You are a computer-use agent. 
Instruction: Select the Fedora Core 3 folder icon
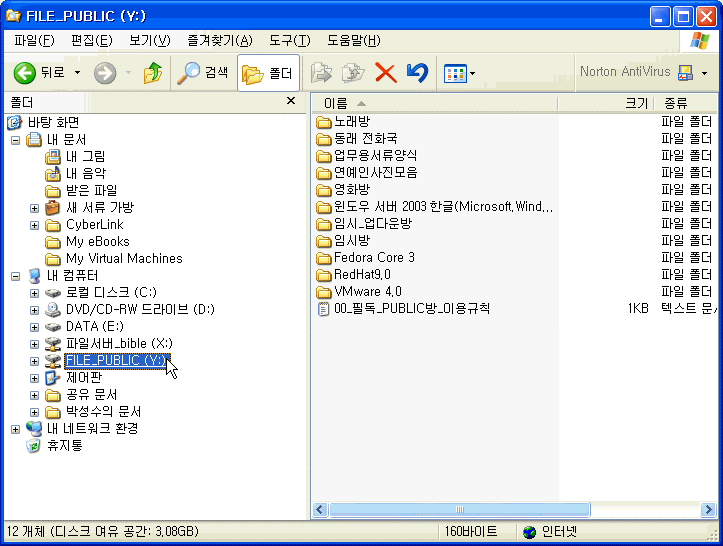[x=324, y=258]
